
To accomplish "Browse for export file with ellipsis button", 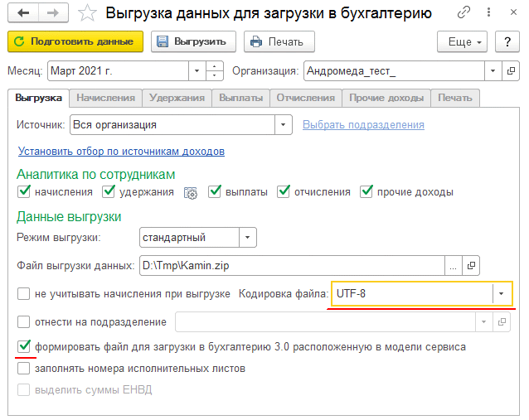I will (453, 265).
